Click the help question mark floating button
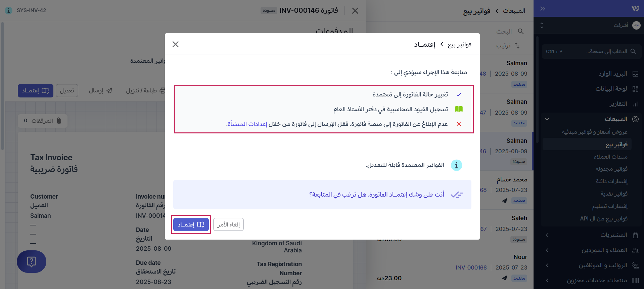This screenshot has width=644, height=289. [32, 261]
